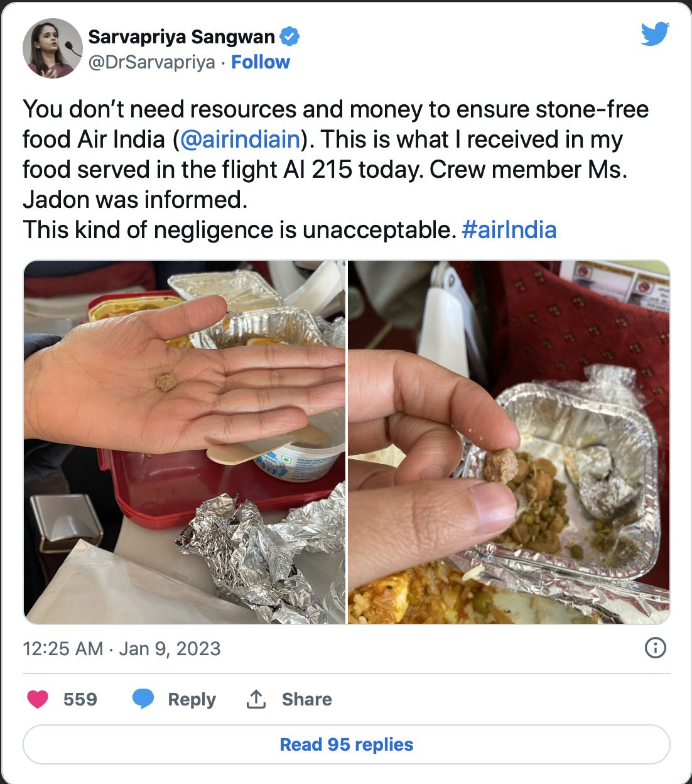This screenshot has height=784, width=692.
Task: Open the 12:25 AM Jan 9, 2023 timestamp
Action: 122,648
